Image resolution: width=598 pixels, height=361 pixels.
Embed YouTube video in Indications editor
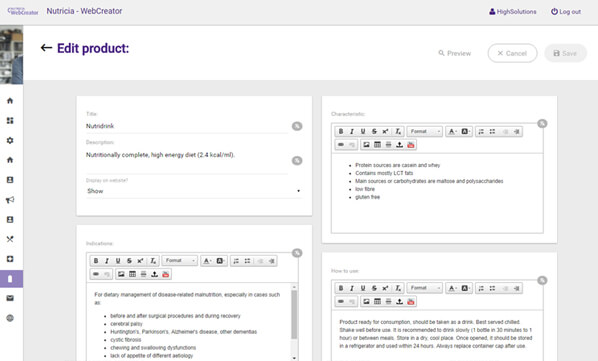pyautogui.click(x=166, y=274)
